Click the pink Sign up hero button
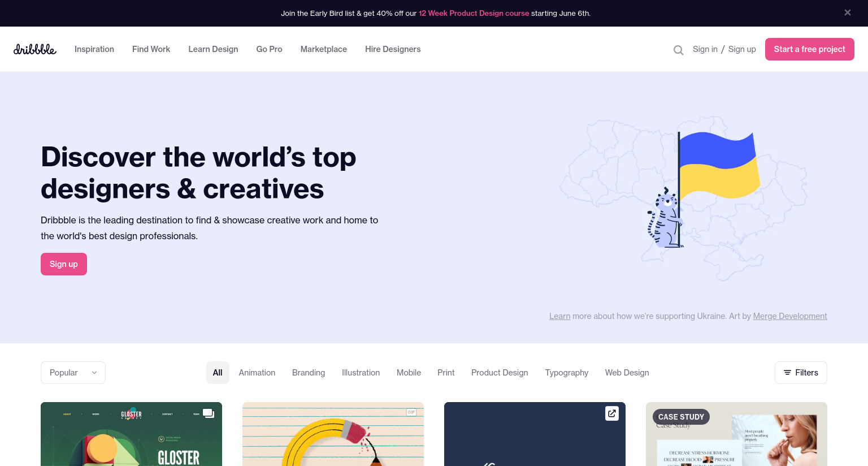 click(64, 264)
